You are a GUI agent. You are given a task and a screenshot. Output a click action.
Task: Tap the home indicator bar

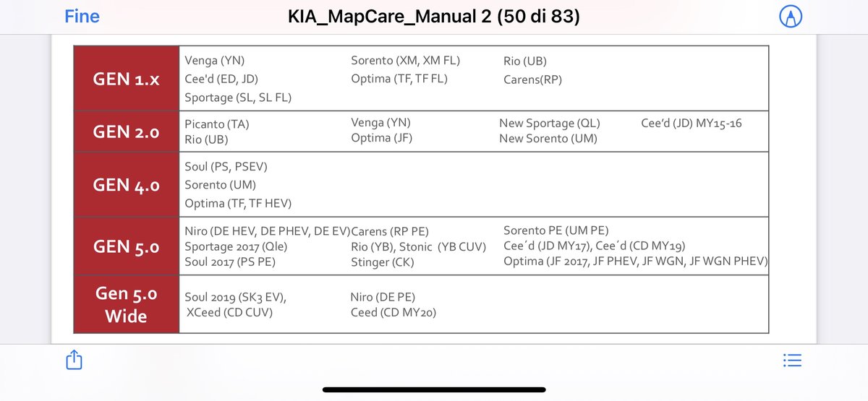(x=434, y=389)
